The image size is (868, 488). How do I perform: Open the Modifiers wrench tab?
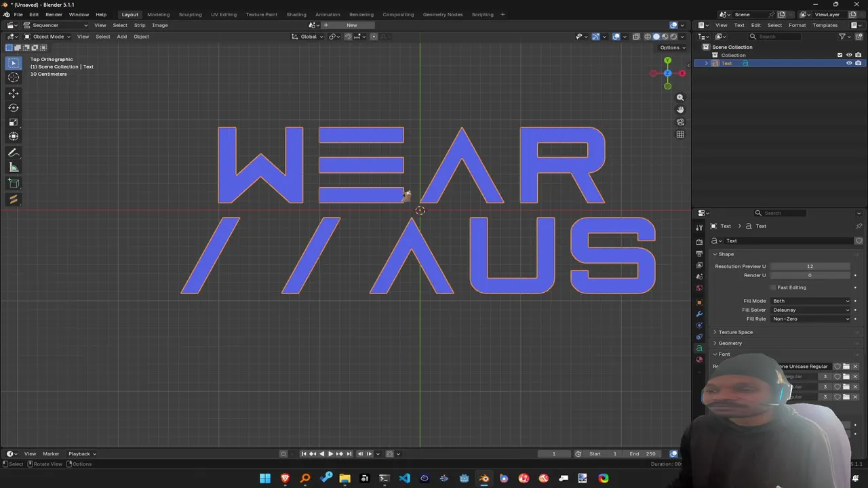[x=699, y=314]
